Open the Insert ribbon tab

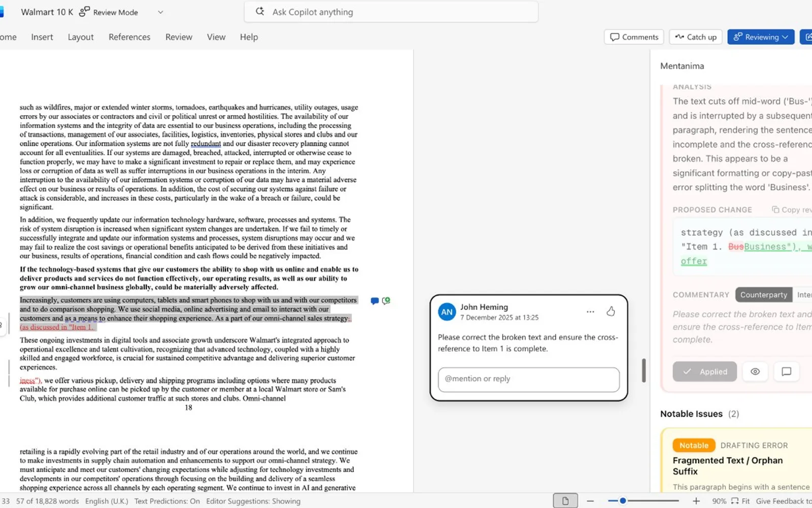(42, 37)
